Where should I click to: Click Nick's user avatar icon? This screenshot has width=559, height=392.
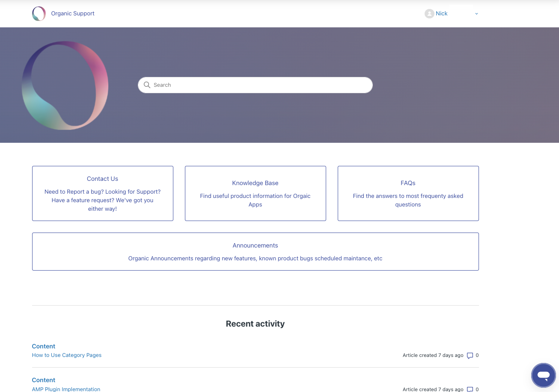point(429,14)
